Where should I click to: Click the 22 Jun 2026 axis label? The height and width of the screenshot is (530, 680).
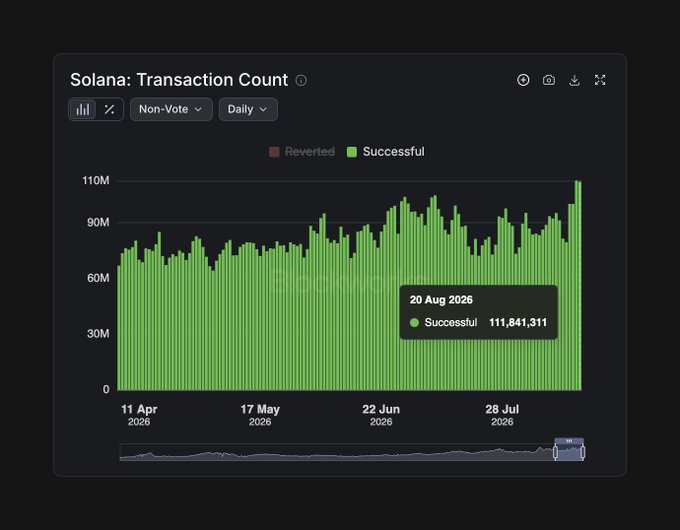(381, 415)
